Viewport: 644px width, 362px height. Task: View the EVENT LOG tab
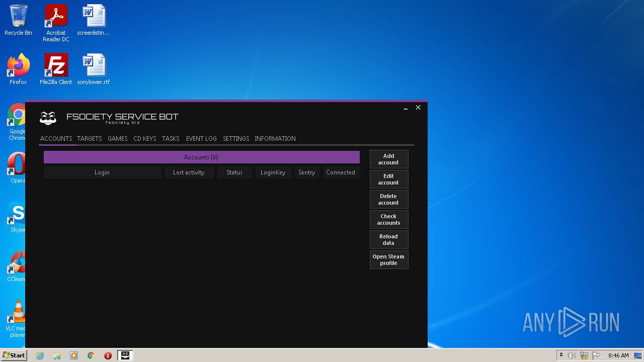point(201,139)
